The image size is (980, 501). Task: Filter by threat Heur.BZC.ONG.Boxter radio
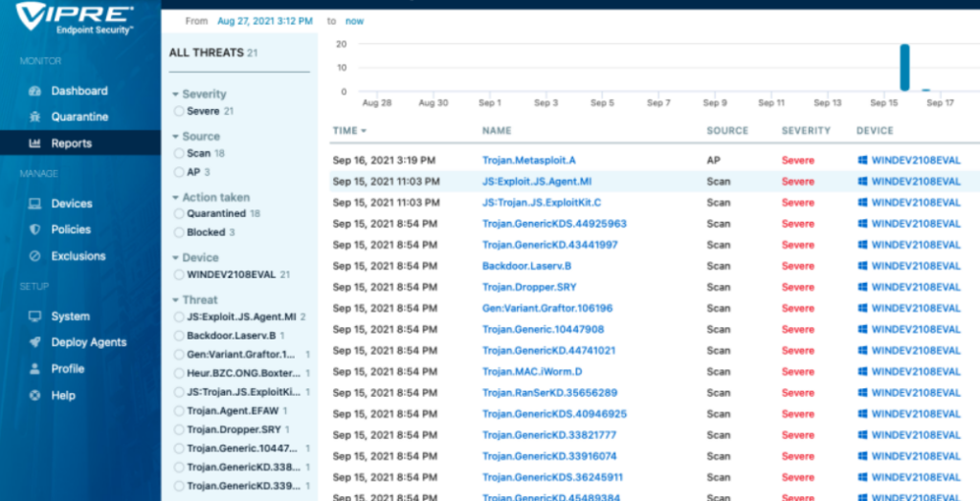pyautogui.click(x=179, y=374)
